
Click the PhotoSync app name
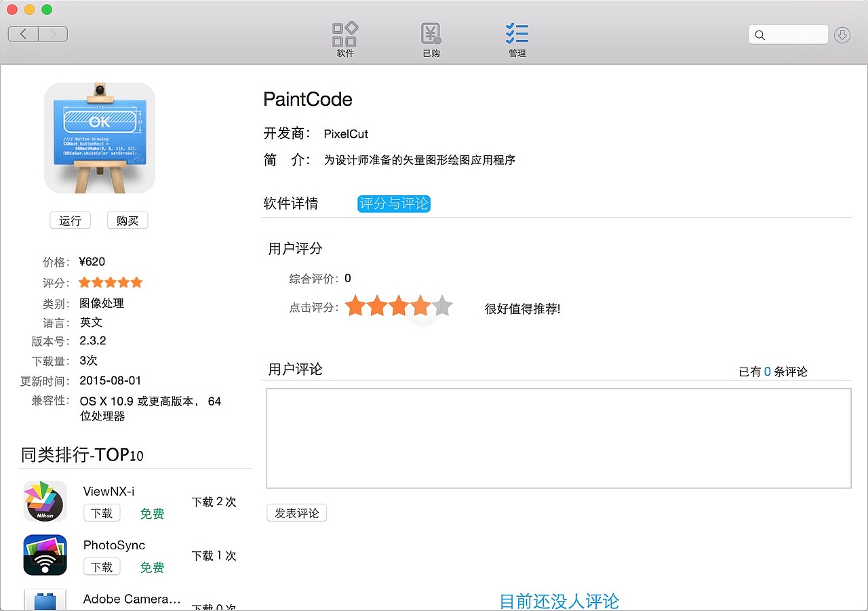114,545
